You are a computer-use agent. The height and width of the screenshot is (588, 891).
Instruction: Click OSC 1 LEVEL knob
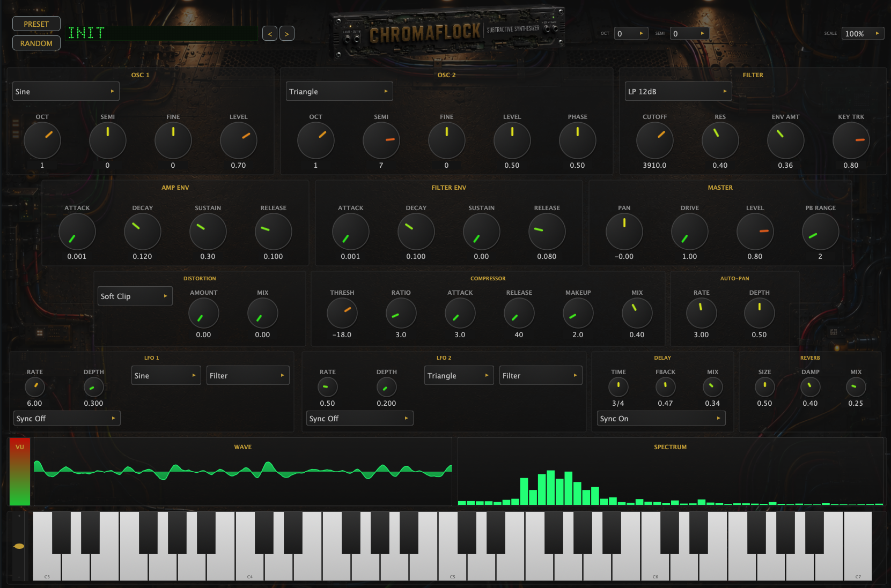click(239, 140)
